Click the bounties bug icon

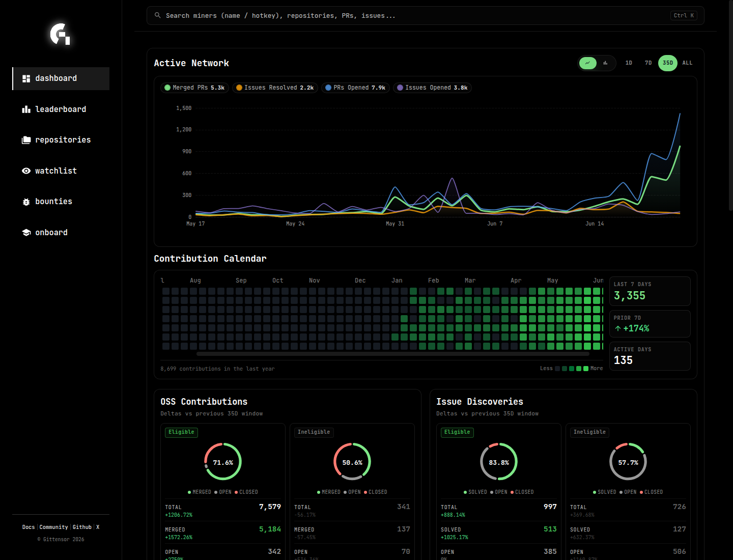(x=26, y=202)
